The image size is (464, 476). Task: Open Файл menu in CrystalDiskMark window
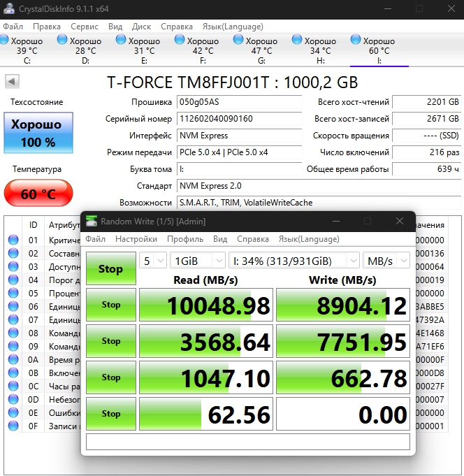(95, 239)
